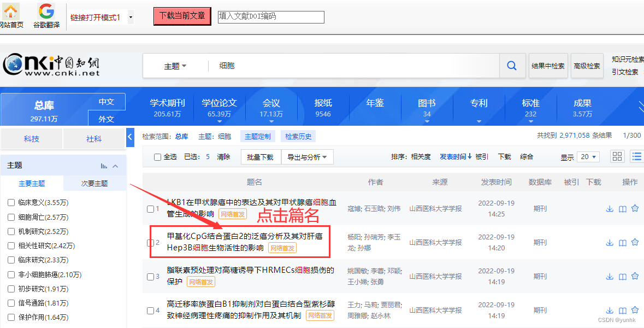Favorite the LKB1 article with star
This screenshot has width=644, height=328.
point(635,208)
